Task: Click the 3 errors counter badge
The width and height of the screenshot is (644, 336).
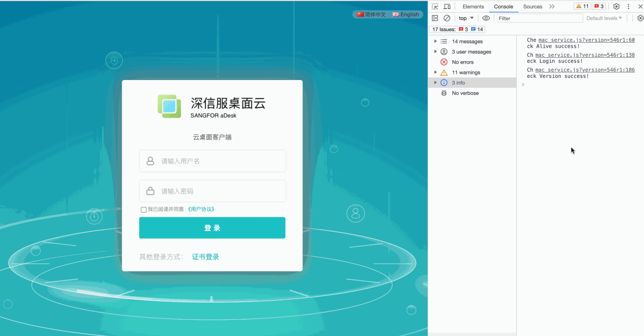Action: click(599, 6)
